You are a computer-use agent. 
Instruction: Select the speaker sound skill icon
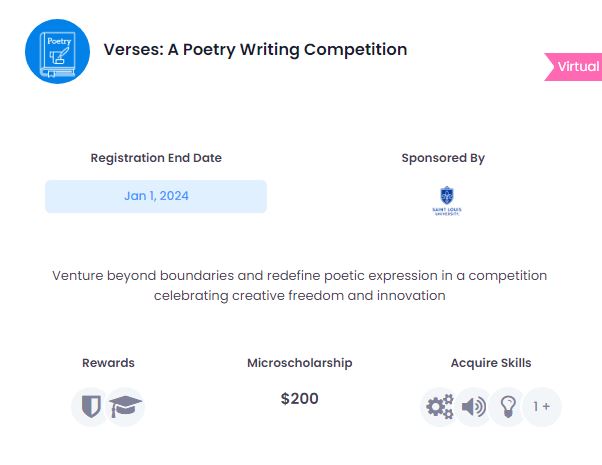tap(474, 407)
